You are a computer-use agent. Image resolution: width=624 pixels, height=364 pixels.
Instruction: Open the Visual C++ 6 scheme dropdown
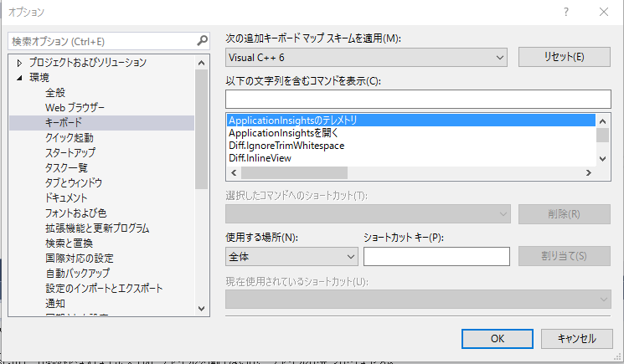[367, 57]
